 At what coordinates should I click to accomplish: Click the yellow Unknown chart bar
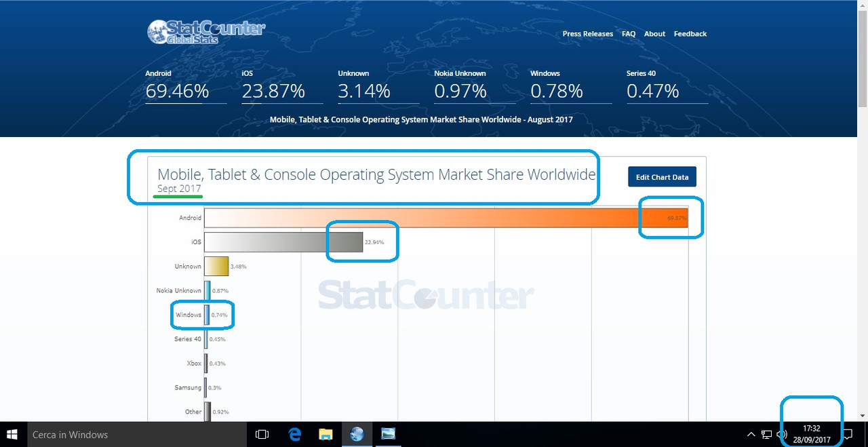point(216,267)
